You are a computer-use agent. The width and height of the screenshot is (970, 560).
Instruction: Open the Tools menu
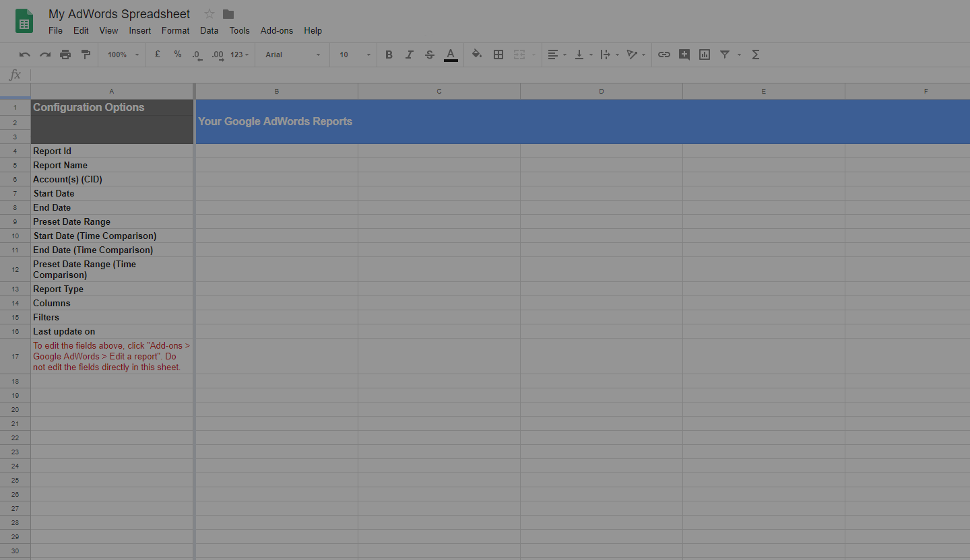239,30
